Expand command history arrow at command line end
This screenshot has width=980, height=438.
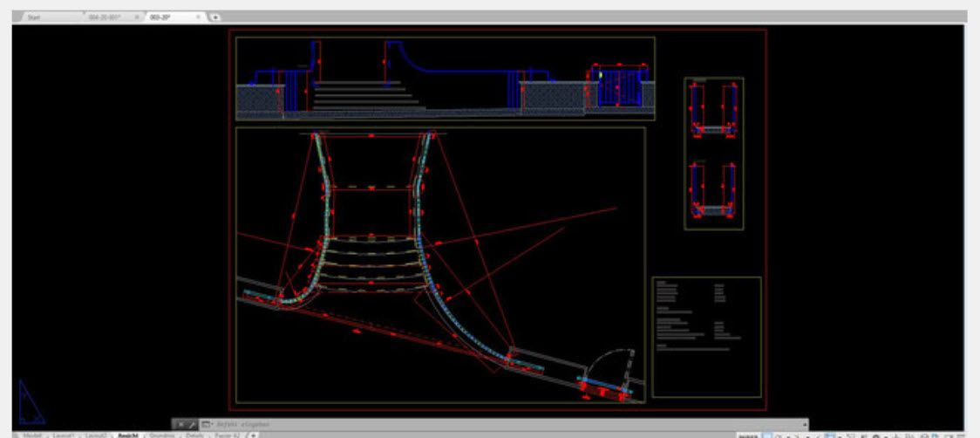803,424
